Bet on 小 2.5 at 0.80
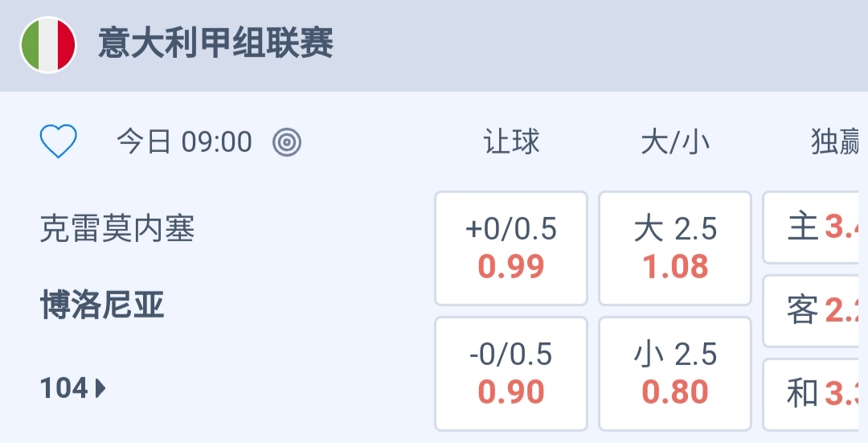The height and width of the screenshot is (443, 868). click(x=675, y=374)
